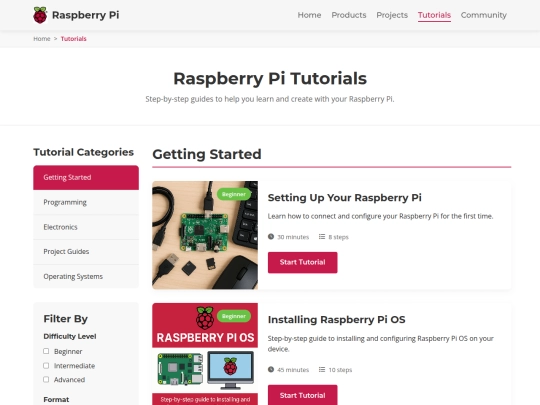Click the 'Difficulty Level' filter heading
Screen dimensions: 540x405
point(70,336)
